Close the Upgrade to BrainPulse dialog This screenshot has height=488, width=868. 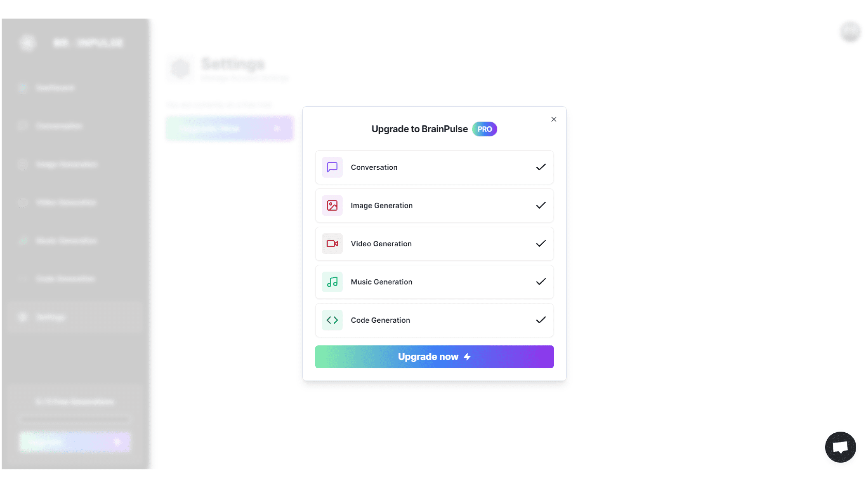[x=554, y=119]
